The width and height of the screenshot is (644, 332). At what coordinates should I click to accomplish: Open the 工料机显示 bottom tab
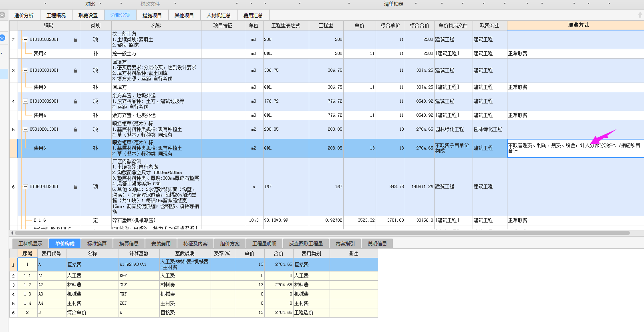30,244
